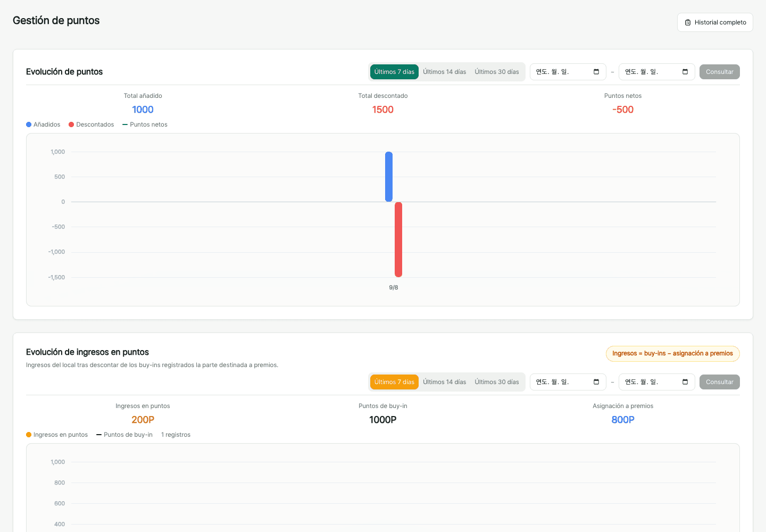Open the end date calendar picker in ingresos section
Image resolution: width=766 pixels, height=532 pixels.
pos(685,382)
